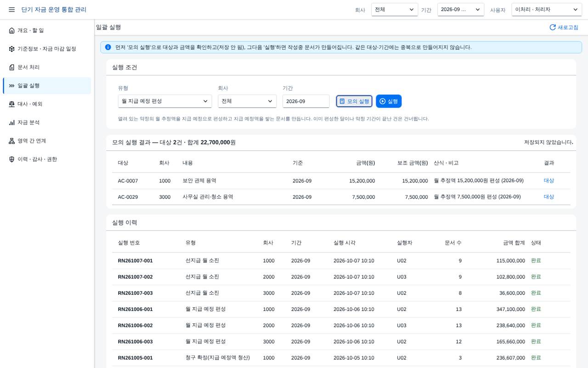
Task: Open the top bar 기간 dropdown showing 2026-09
Action: click(x=461, y=10)
